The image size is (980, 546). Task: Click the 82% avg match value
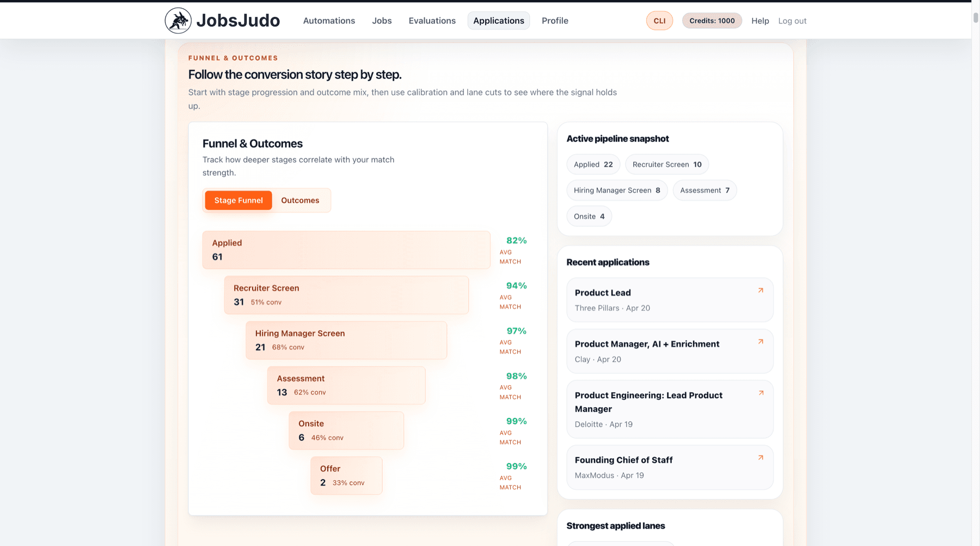(516, 240)
